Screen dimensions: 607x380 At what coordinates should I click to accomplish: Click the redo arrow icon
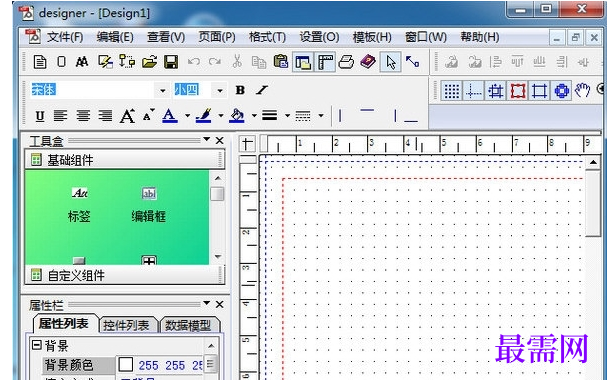coord(215,62)
